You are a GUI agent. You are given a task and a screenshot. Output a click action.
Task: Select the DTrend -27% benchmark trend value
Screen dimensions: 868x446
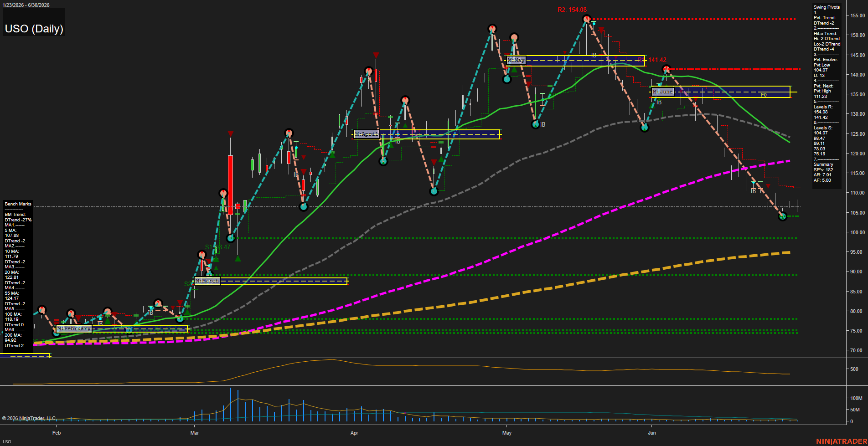(x=18, y=220)
